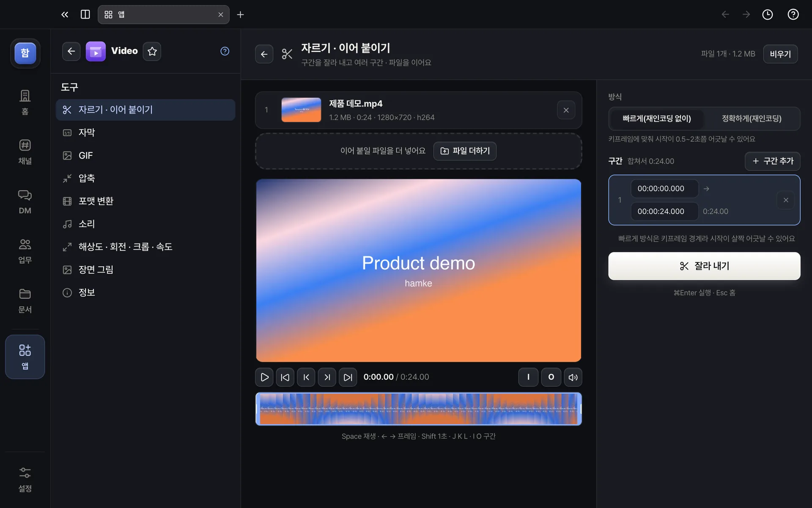Screen dimensions: 812x508
Task: Remove 제품 데모.mp4 from the list
Action: tap(566, 110)
